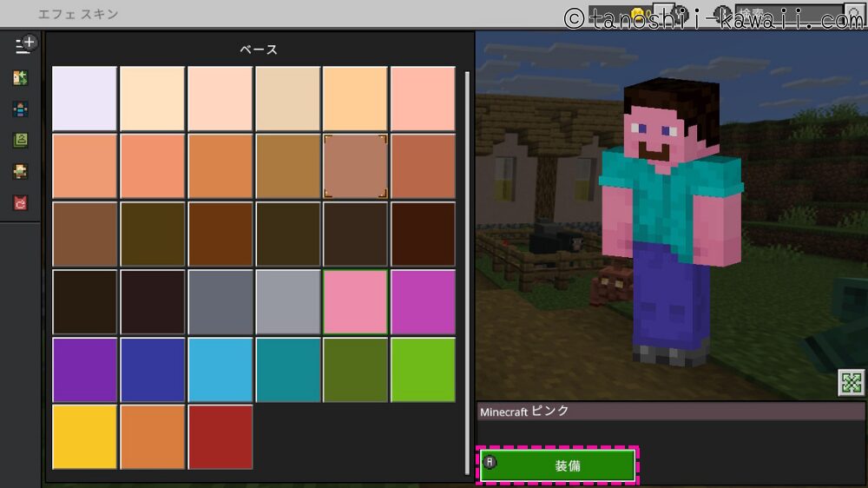Select the dark red color swatch
Screen dimensions: 868x488
(220, 437)
